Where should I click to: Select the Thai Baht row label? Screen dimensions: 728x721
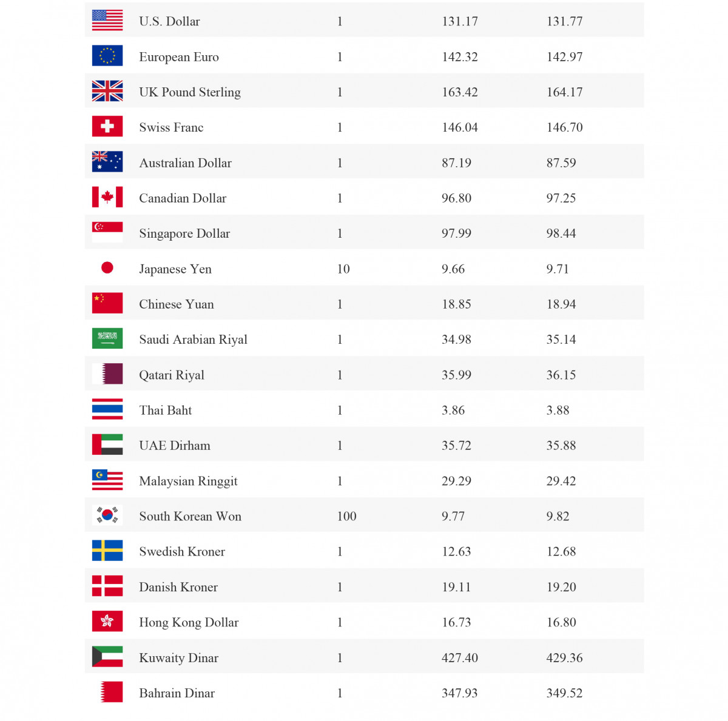tap(165, 410)
